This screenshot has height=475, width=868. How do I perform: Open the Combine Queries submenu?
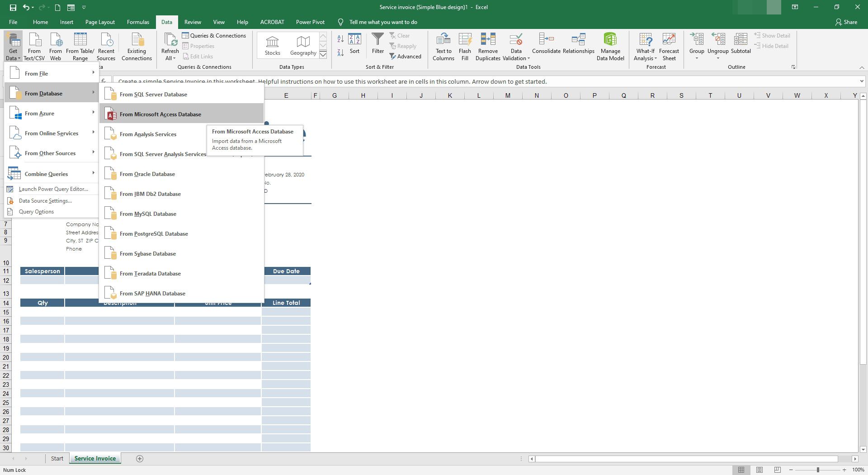tap(52, 174)
